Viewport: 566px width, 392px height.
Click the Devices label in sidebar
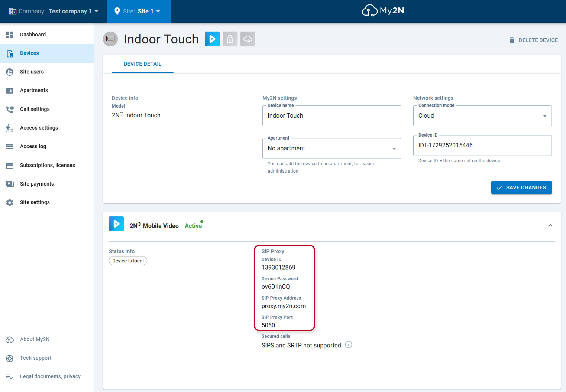coord(29,53)
